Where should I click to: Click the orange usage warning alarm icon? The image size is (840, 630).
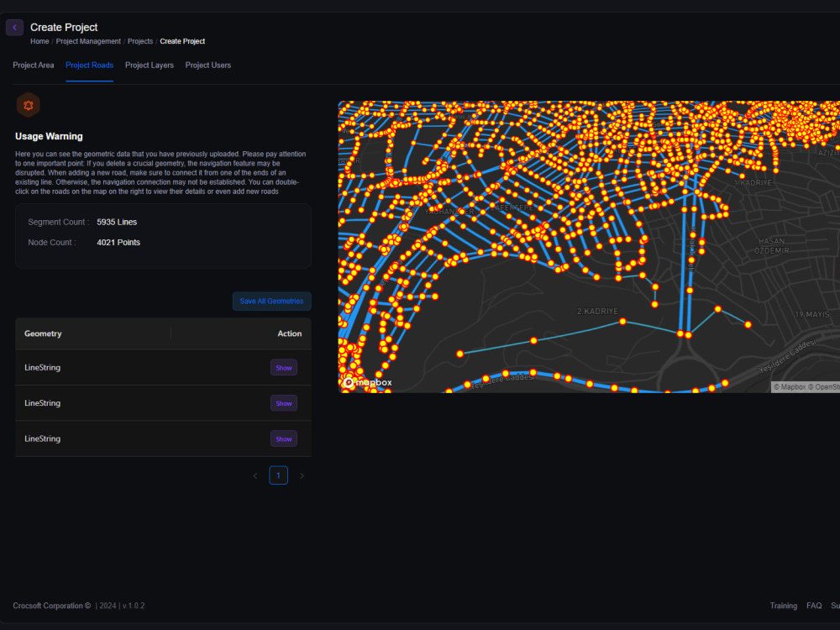[x=29, y=106]
